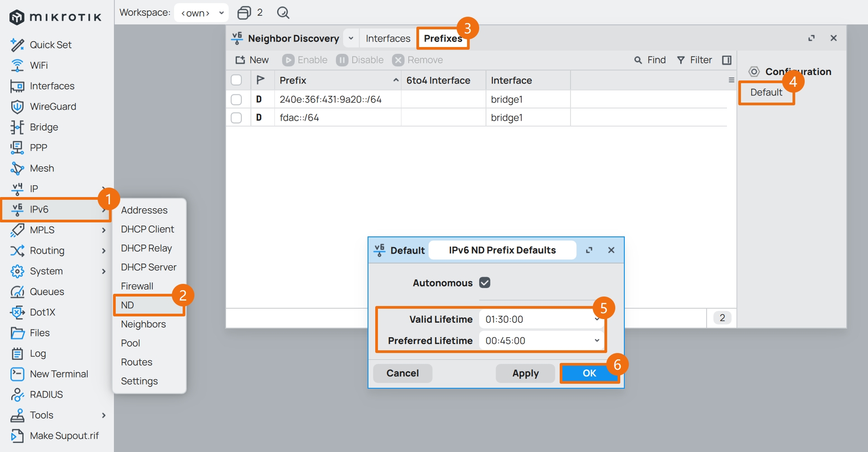This screenshot has height=452, width=868.
Task: Select Neighbors in IPv6 submenu
Action: point(143,324)
